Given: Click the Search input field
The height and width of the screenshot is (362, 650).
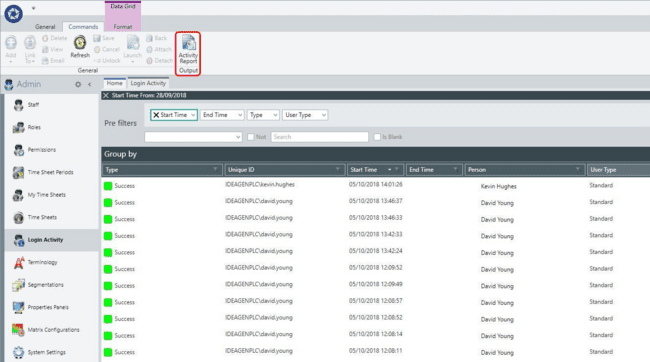Looking at the screenshot, I should 320,137.
